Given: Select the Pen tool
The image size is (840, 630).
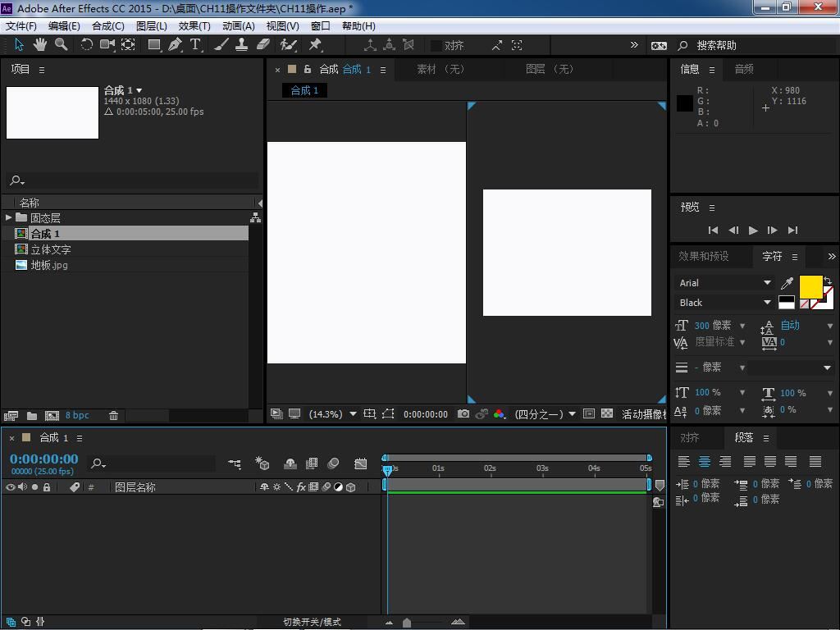Looking at the screenshot, I should pyautogui.click(x=175, y=45).
